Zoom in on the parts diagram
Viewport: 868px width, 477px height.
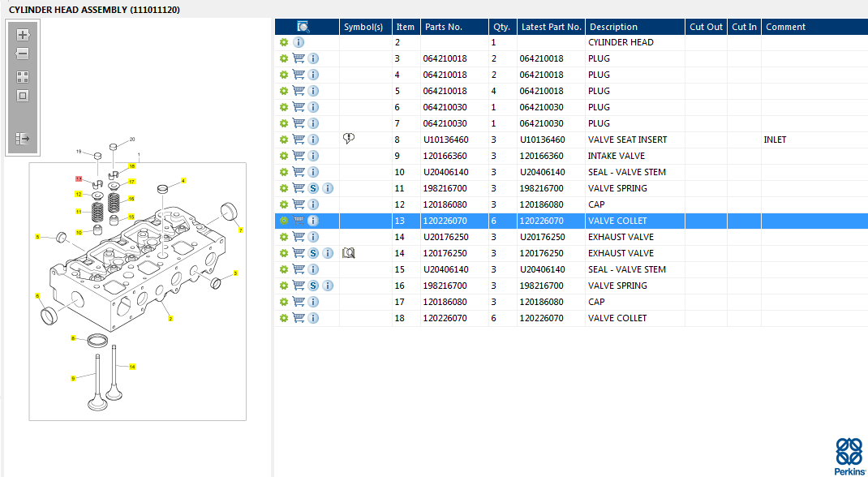click(x=23, y=35)
